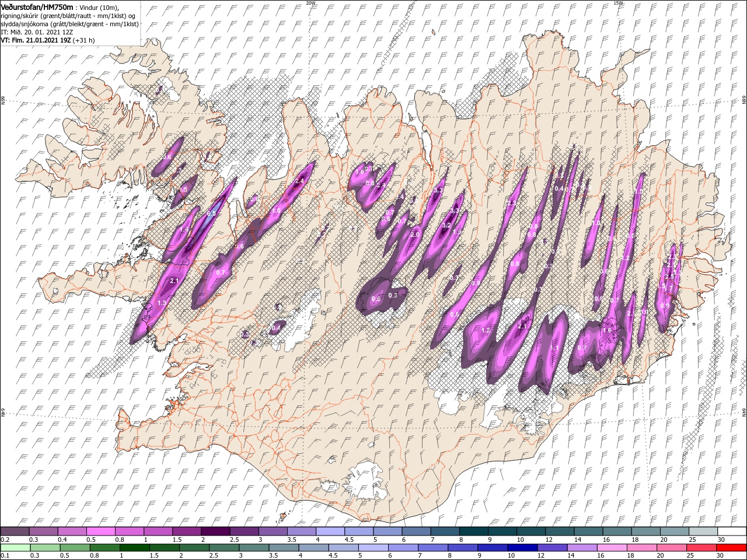Select top-row swatch between 0.4 and 0.5
The height and width of the screenshot is (560, 747).
(72, 531)
